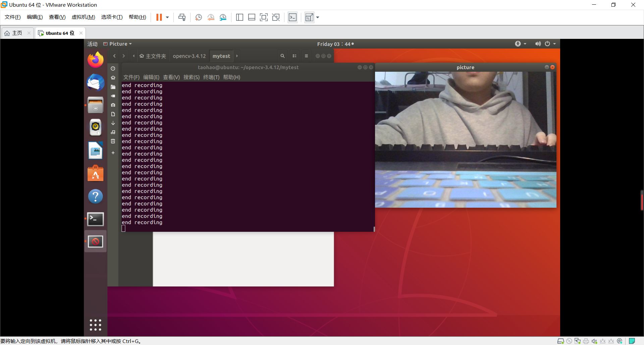Close the Ubuntu 64 位 tab
644x345 pixels.
pyautogui.click(x=81, y=33)
